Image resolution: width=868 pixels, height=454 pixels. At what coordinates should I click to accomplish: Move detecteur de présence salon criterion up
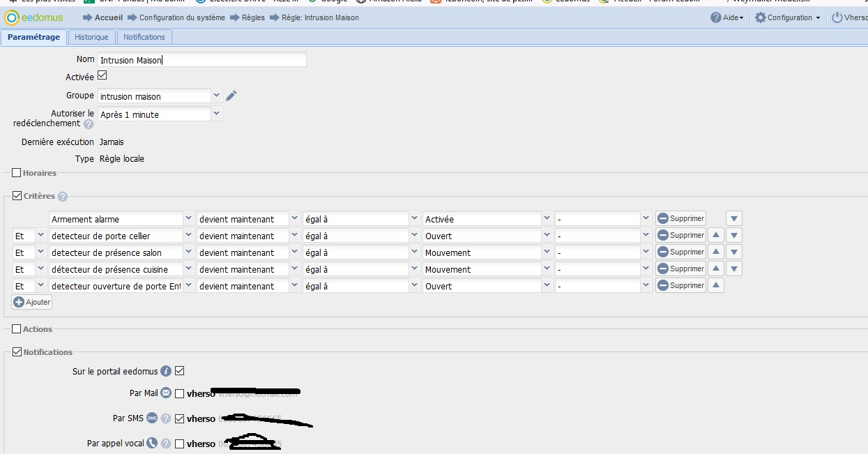click(716, 252)
